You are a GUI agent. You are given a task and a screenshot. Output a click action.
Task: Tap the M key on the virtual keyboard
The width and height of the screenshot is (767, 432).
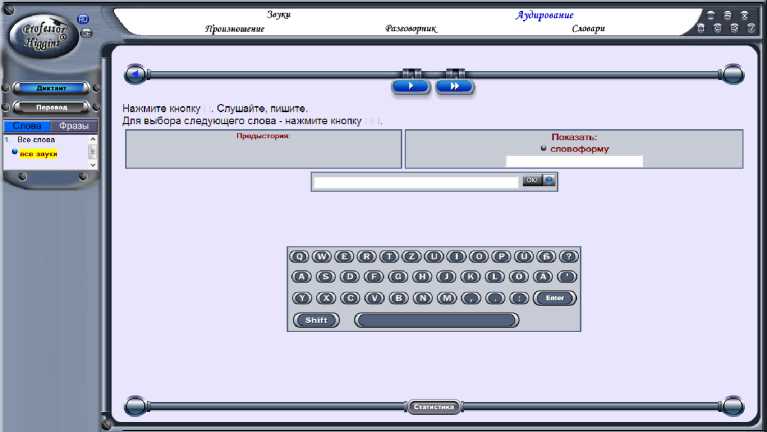[447, 298]
